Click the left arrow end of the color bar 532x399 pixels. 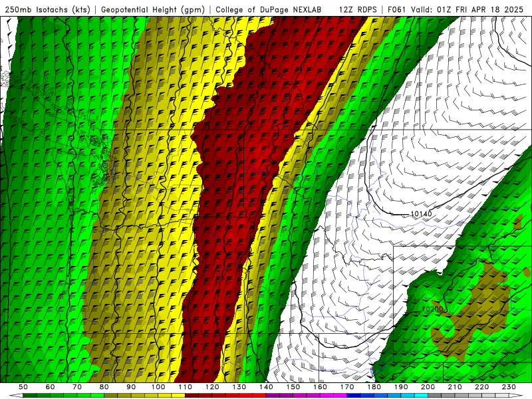pyautogui.click(x=16, y=396)
